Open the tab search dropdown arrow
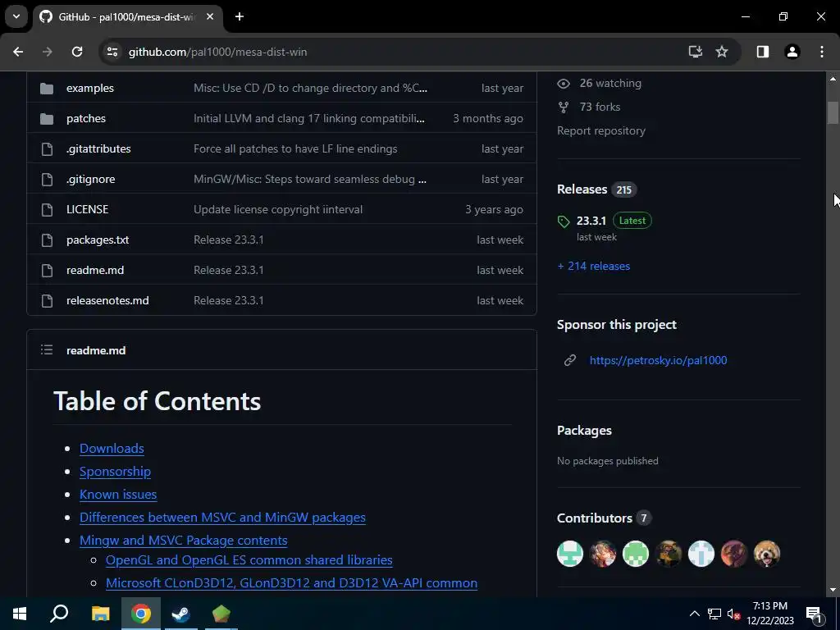This screenshot has width=840, height=630. [16, 16]
